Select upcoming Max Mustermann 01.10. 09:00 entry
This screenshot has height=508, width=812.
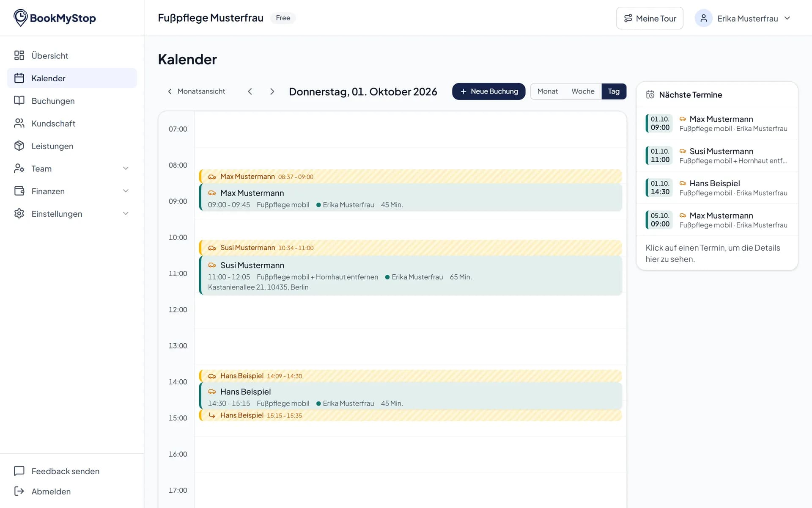(x=717, y=123)
